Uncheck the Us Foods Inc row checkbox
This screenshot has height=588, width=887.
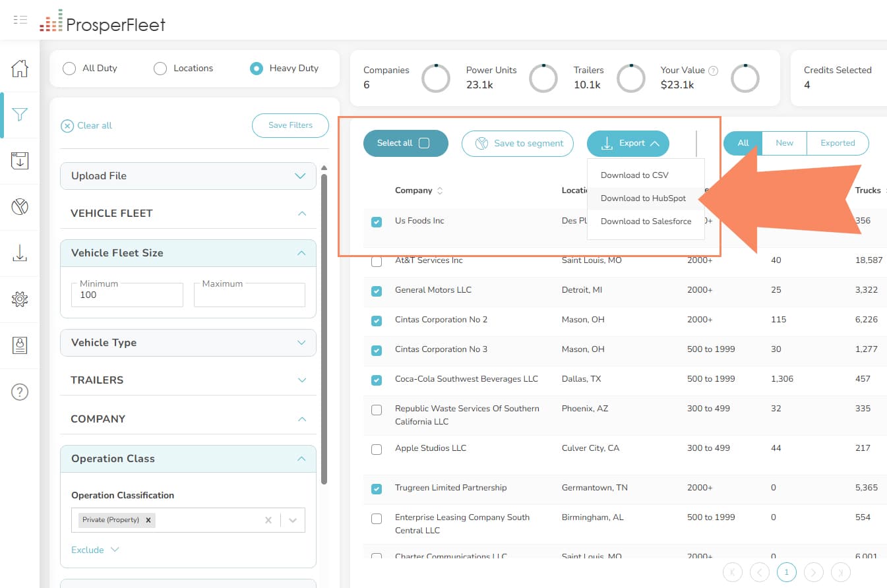tap(377, 222)
